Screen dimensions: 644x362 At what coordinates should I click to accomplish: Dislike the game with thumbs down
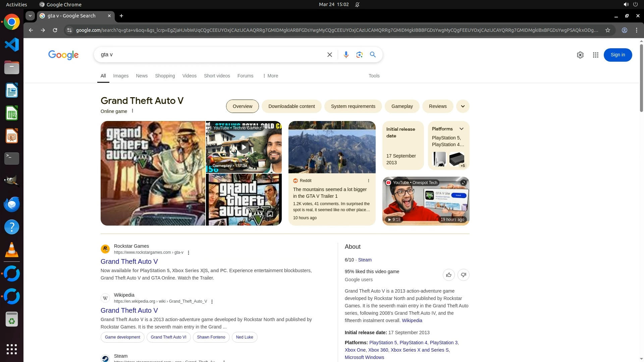click(x=463, y=275)
